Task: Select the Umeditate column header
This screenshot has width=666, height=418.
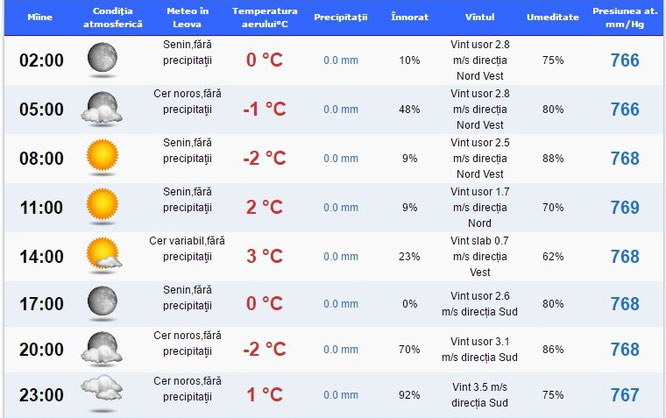Action: (x=553, y=17)
